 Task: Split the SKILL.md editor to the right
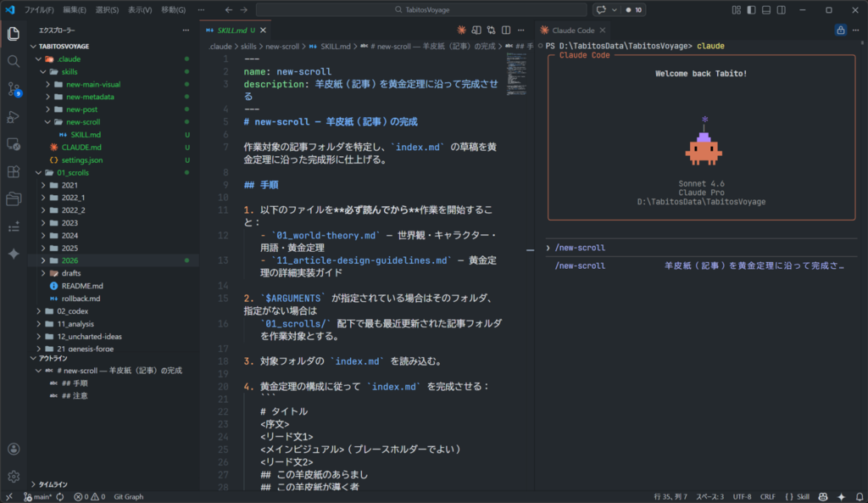coord(506,30)
